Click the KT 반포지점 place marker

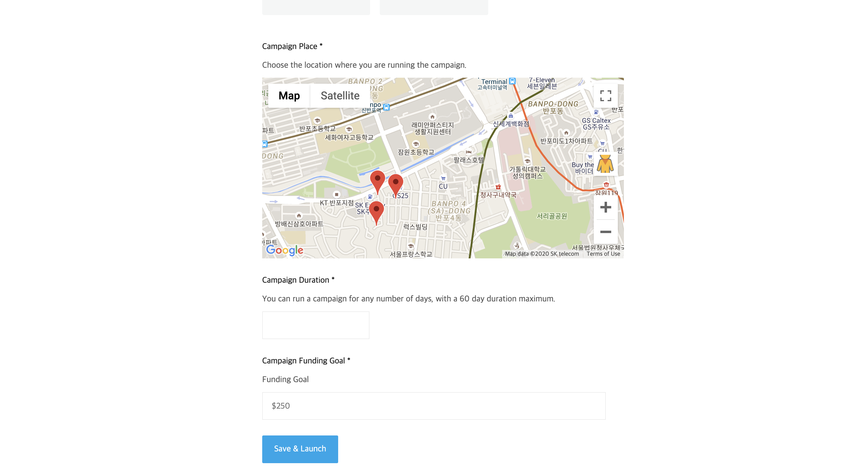(336, 195)
